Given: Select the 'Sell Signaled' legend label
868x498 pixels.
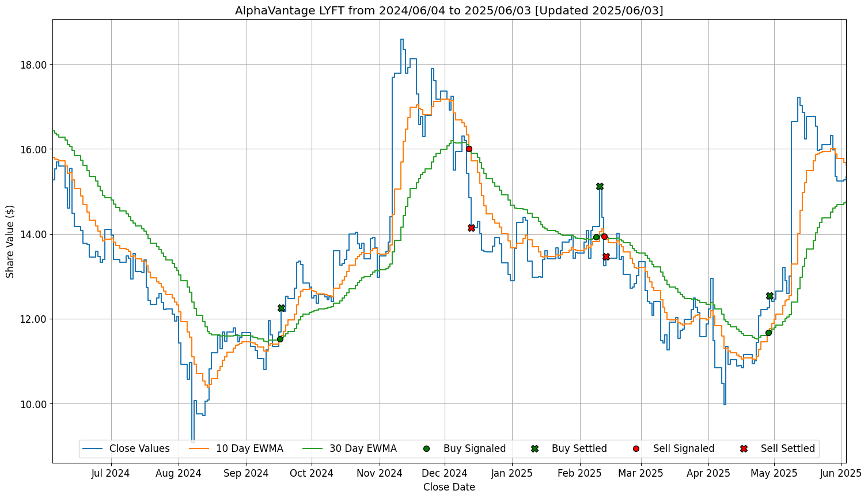Looking at the screenshot, I should [684, 448].
